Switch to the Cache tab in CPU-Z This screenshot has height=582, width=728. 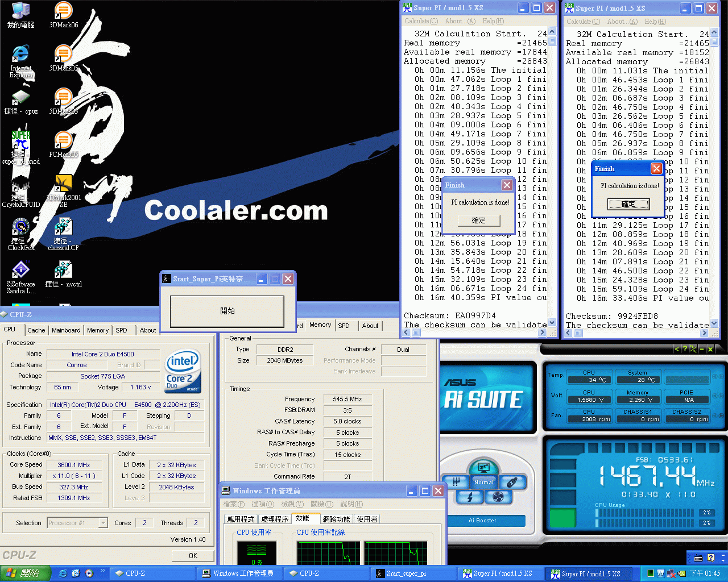point(36,330)
